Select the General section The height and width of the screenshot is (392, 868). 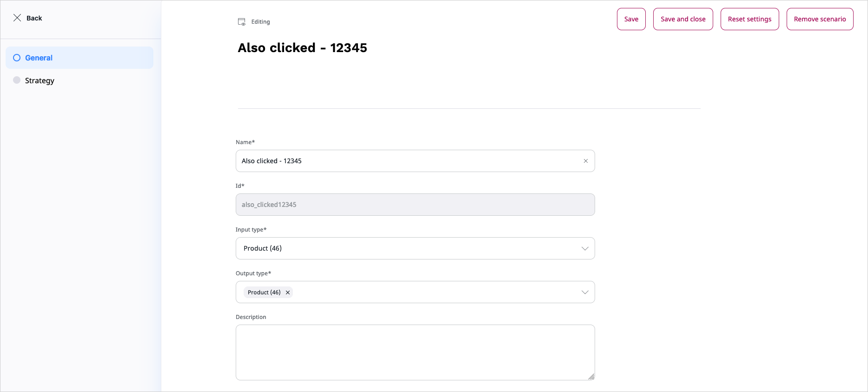coord(39,58)
